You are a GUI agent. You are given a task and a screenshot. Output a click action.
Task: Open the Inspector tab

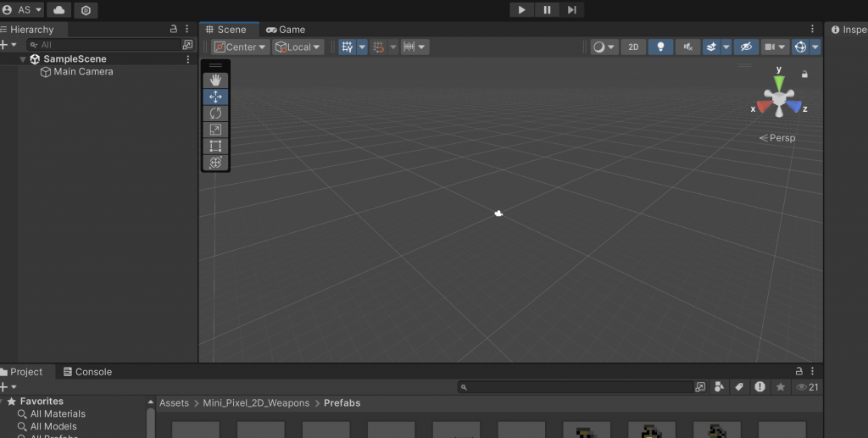coord(848,30)
